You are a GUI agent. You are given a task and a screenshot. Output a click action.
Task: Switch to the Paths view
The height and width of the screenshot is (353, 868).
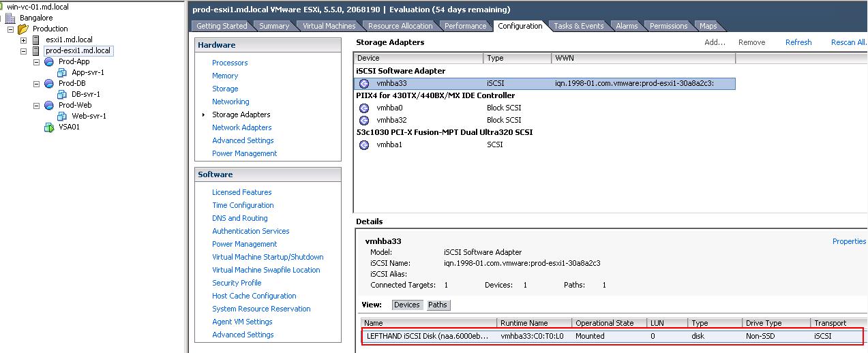438,305
